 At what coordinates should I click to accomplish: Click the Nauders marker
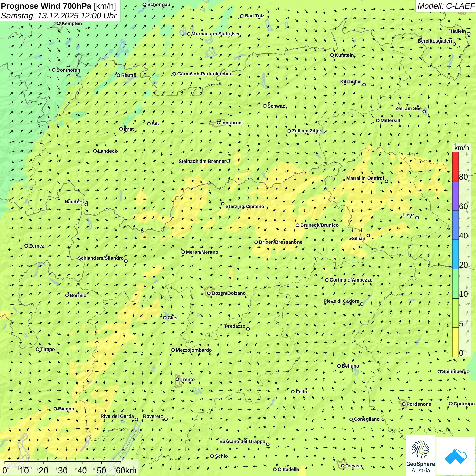click(86, 204)
